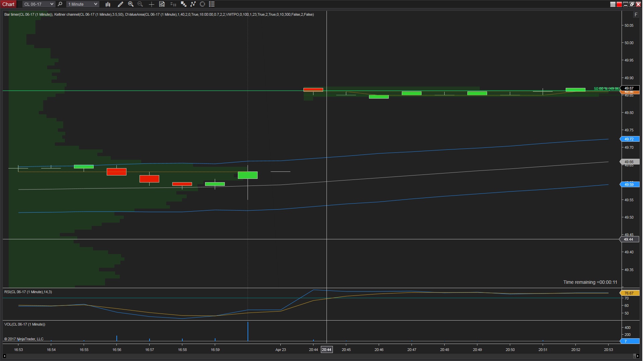Click the RSI indicator panel label
This screenshot has width=644, height=361.
pyautogui.click(x=28, y=292)
